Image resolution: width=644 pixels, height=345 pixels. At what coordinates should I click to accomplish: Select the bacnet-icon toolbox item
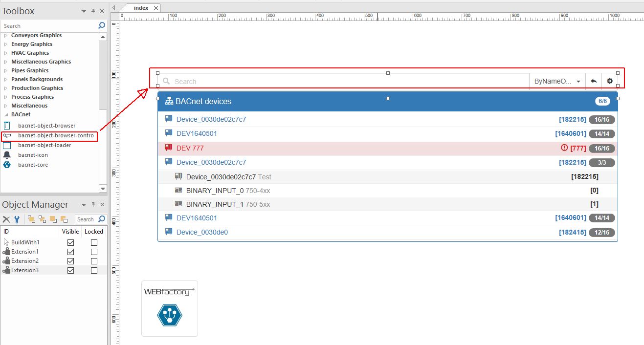[33, 155]
